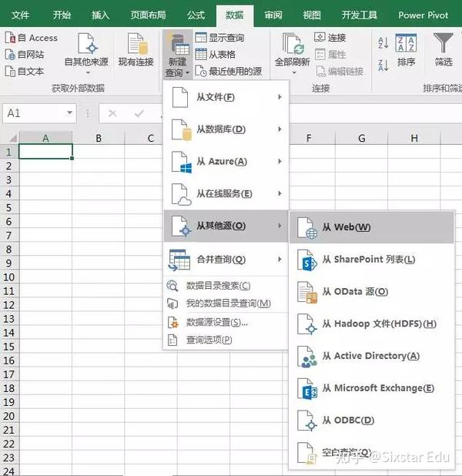Screen dimensions: 462x476
Task: Select 从 Web option in submenu
Action: (x=372, y=227)
